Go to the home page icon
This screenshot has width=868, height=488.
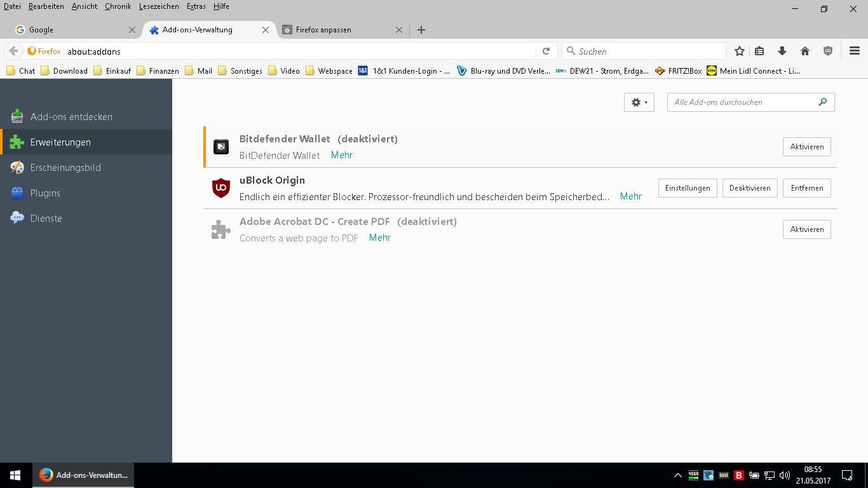pos(805,51)
